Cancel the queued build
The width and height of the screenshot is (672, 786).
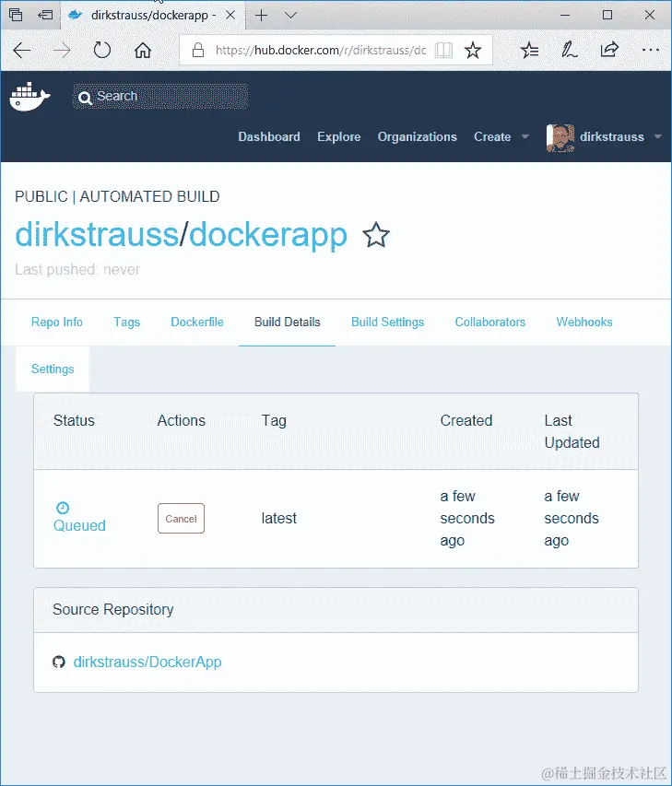181,519
